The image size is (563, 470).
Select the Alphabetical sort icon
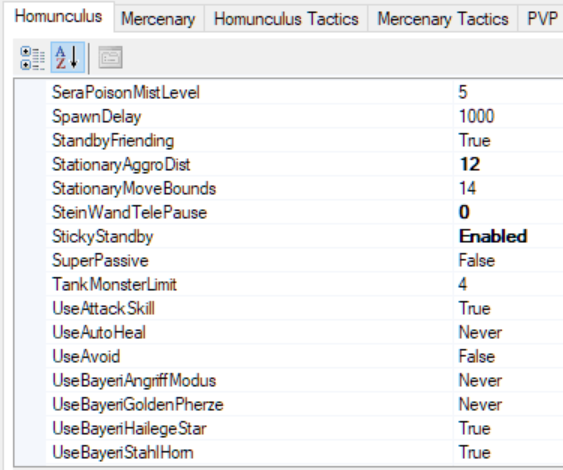pos(68,57)
